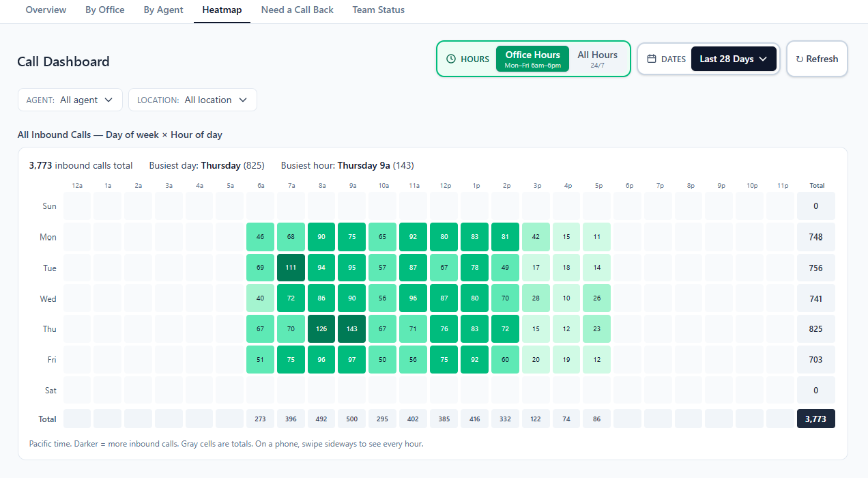Click the Busiest day Thursday text
Viewport: 868px width, 478px height.
207,165
